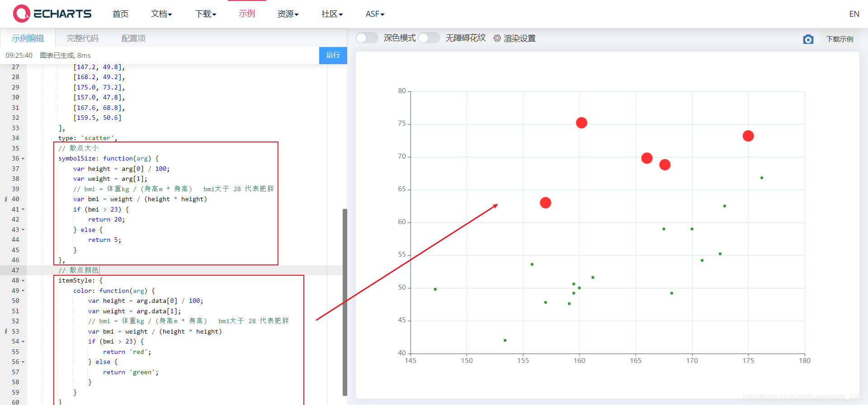Click the gear icon next to 渲染设置
The image size is (868, 405).
(x=497, y=38)
